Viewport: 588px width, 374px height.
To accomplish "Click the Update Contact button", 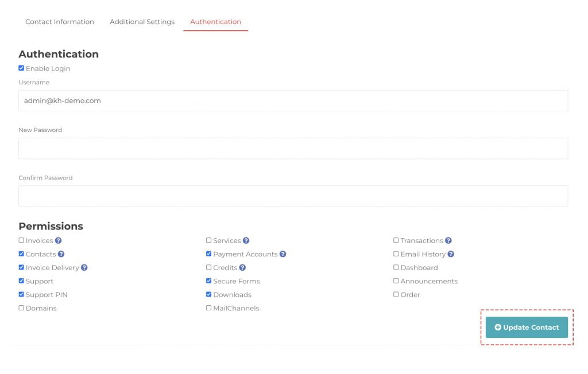I will click(x=527, y=327).
